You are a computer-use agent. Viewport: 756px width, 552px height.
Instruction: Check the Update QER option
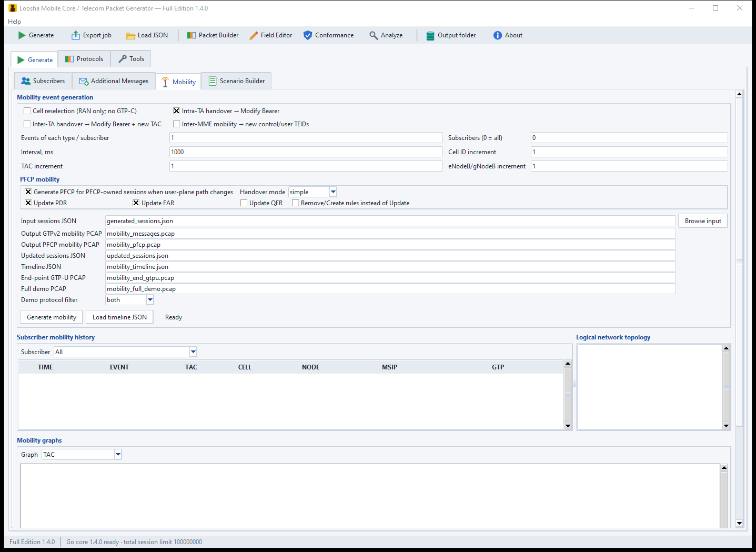(x=244, y=203)
